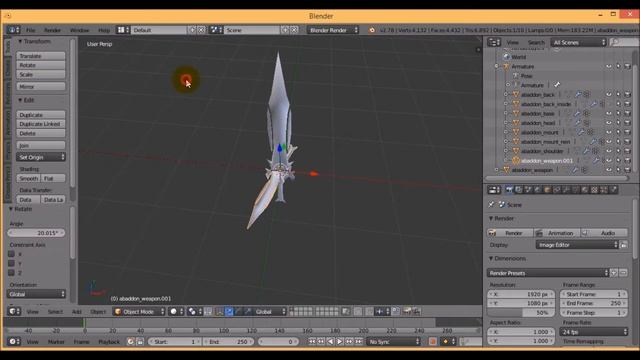
Task: Click the OpenGL render animation clapper icon
Action: pos(416,311)
